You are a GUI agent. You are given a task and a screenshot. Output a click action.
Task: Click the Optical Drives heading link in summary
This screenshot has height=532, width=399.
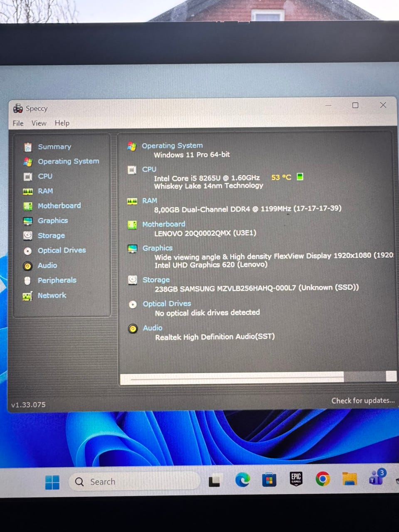pos(167,304)
